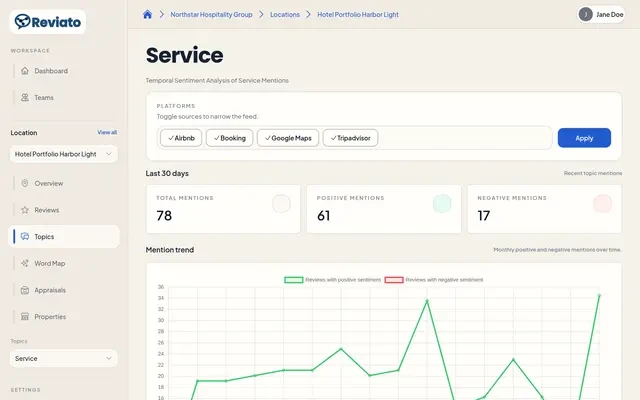This screenshot has height=400, width=640.
Task: Click the Dashboard icon in sidebar
Action: [25, 71]
